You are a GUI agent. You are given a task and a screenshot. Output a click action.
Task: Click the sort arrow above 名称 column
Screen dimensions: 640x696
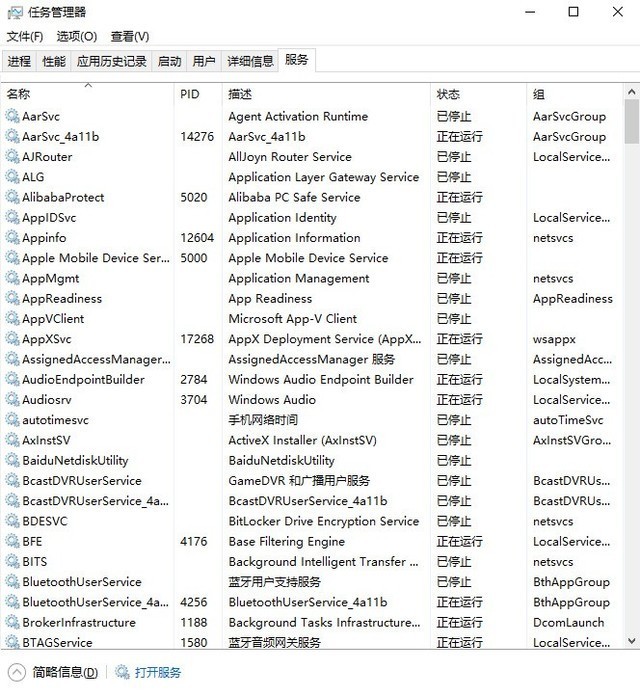[x=88, y=85]
